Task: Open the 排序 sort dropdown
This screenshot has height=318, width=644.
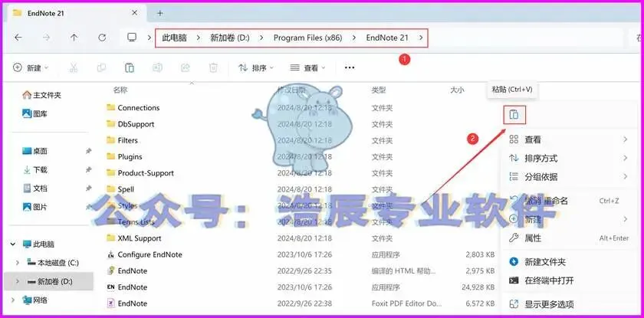Action: pos(256,67)
